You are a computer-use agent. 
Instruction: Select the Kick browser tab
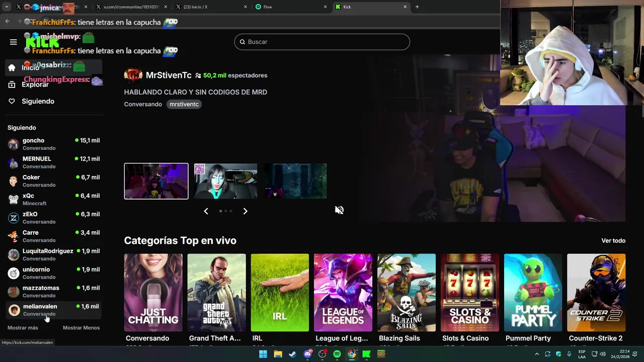pos(371,7)
